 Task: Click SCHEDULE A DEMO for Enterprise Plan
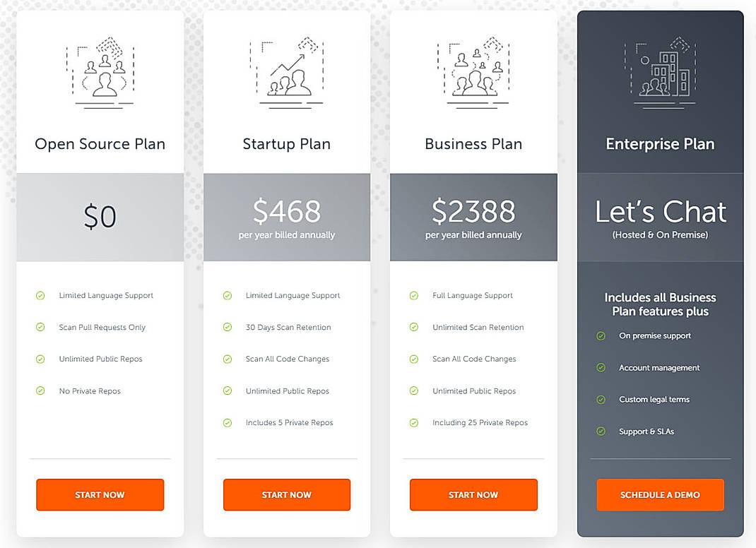click(660, 495)
